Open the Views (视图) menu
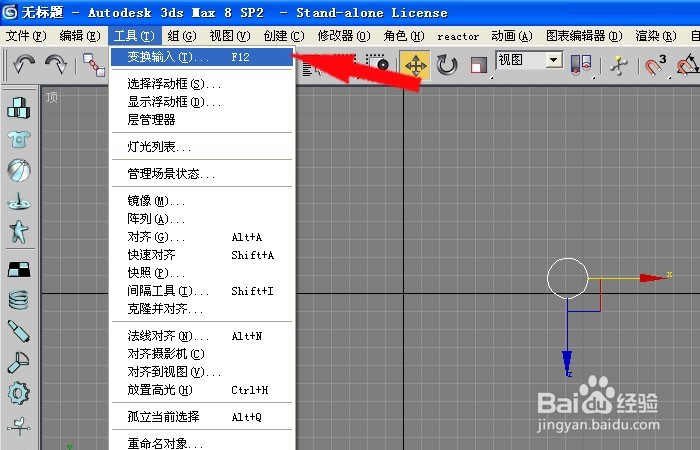The height and width of the screenshot is (450, 700). (x=229, y=36)
